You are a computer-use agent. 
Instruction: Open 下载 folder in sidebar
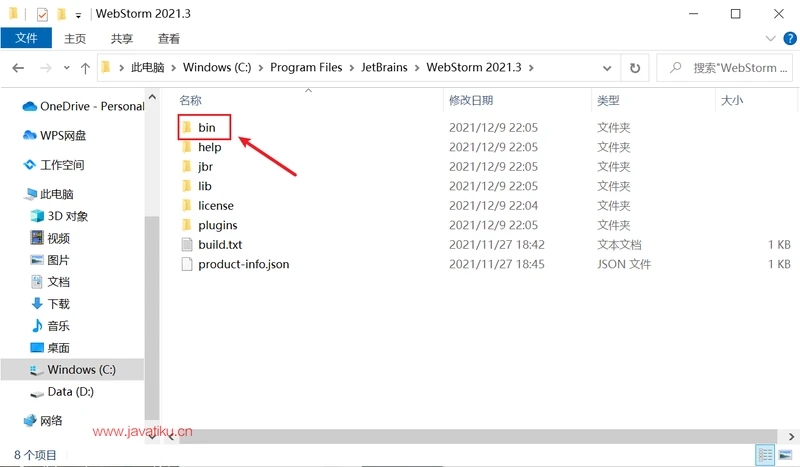click(50, 304)
